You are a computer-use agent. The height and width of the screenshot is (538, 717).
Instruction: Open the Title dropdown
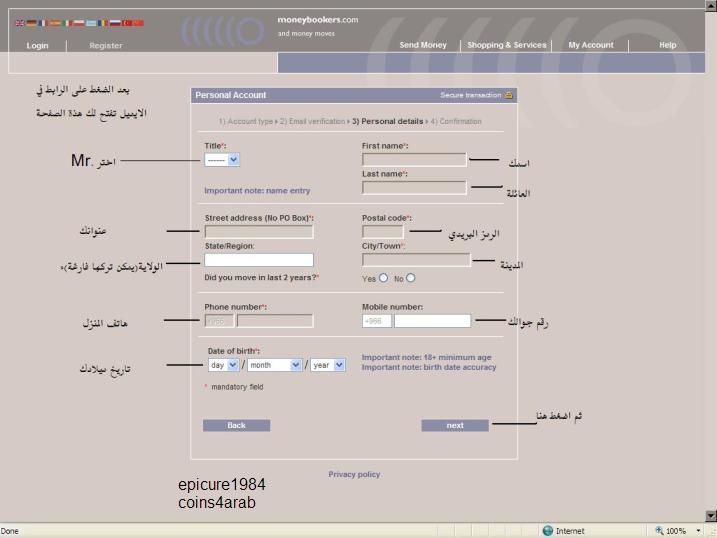point(222,160)
